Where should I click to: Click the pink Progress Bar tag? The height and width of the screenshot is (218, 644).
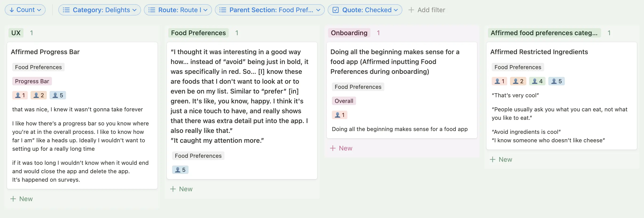tap(32, 81)
